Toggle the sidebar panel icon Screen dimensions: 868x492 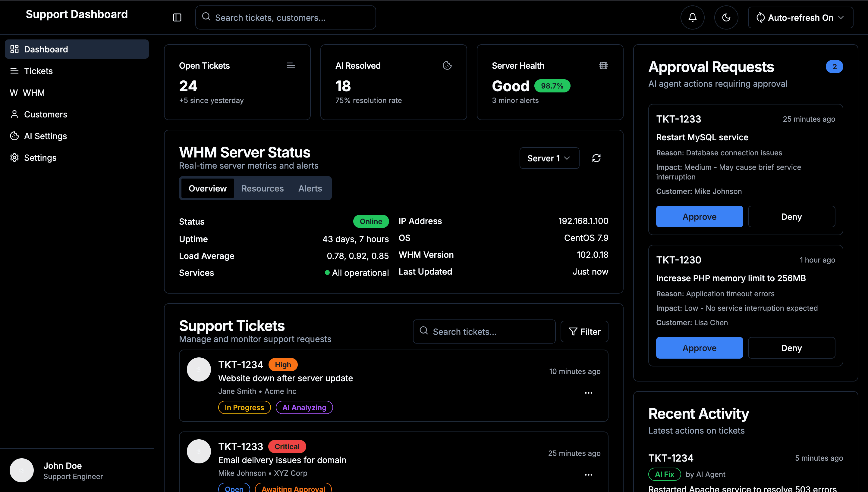point(177,17)
